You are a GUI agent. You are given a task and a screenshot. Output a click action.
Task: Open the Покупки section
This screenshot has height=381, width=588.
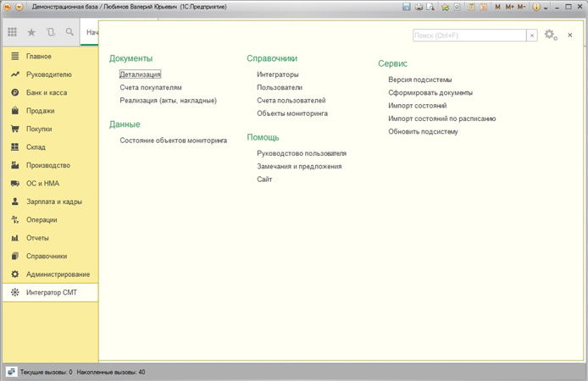50,129
